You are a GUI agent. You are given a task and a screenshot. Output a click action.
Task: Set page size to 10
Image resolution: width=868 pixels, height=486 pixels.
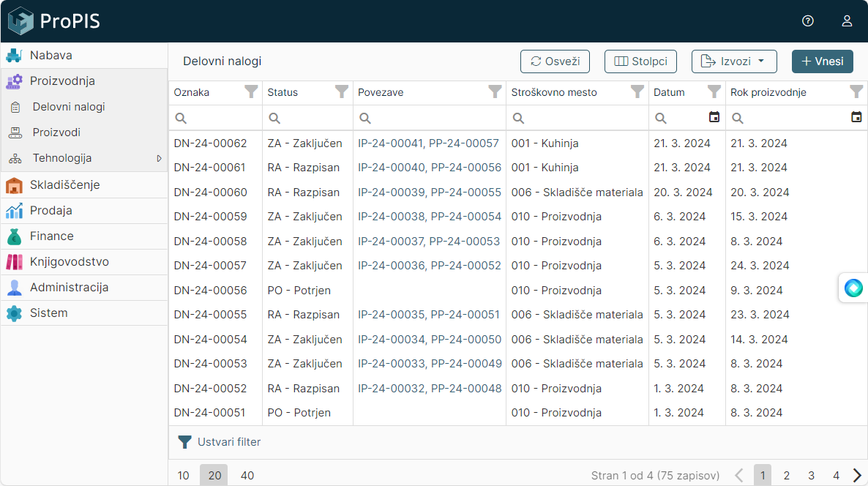click(x=183, y=476)
